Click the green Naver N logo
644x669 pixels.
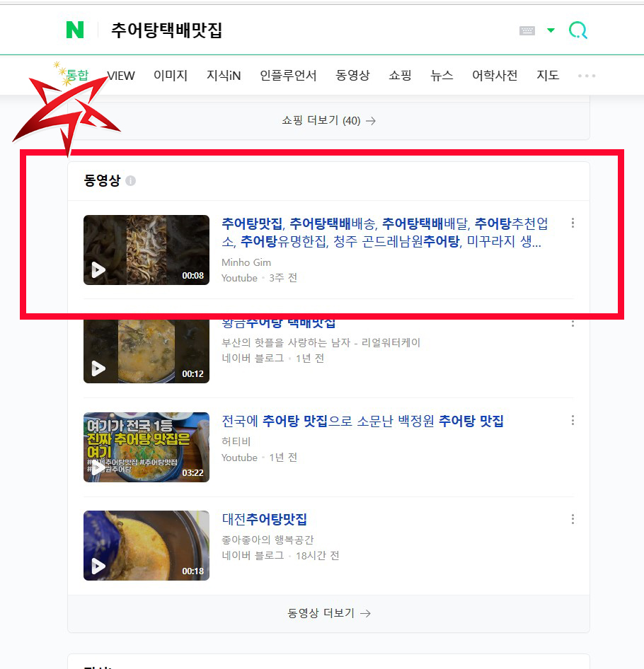(75, 30)
